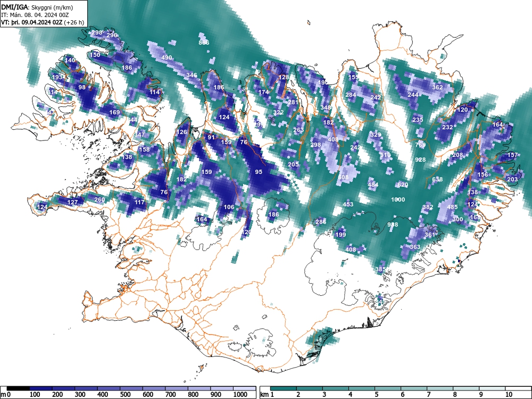Screen dimensions: 532x399
Task: Click the visibility value 363 on the map
Action: (415, 247)
